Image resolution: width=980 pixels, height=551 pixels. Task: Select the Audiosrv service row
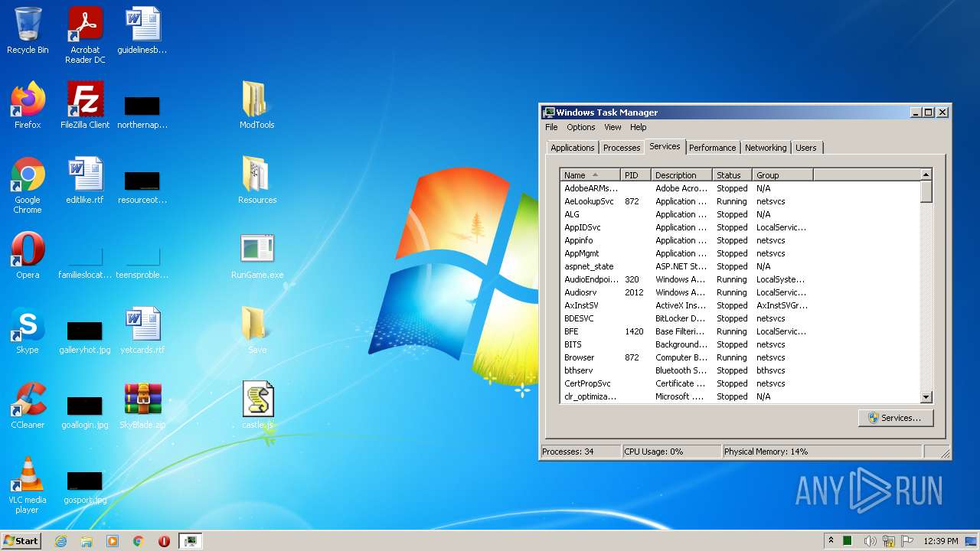740,292
